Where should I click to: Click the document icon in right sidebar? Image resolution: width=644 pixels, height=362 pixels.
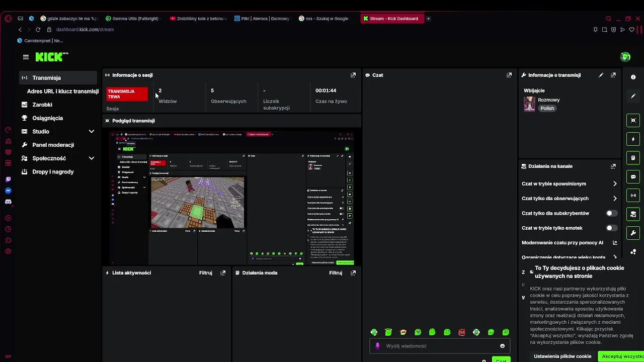point(633,158)
